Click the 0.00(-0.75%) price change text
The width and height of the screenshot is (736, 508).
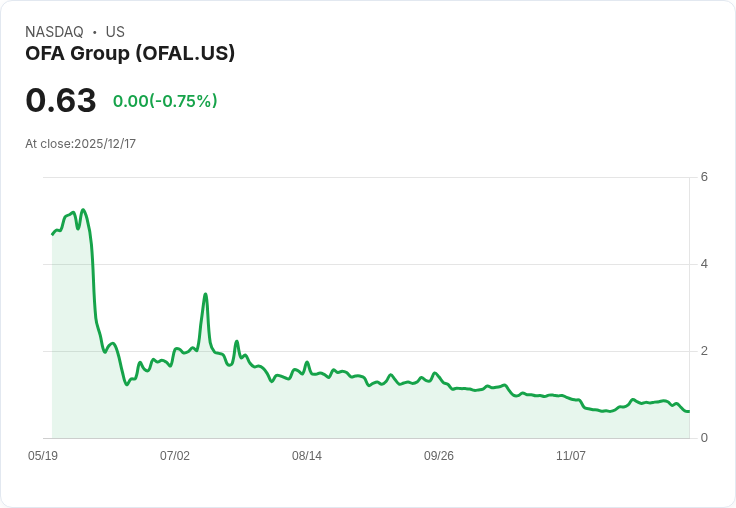click(x=165, y=101)
